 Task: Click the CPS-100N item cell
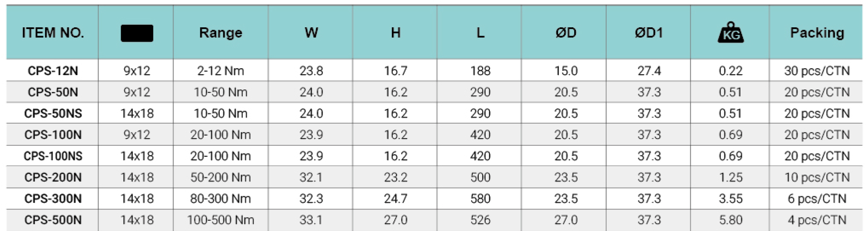tap(53, 135)
